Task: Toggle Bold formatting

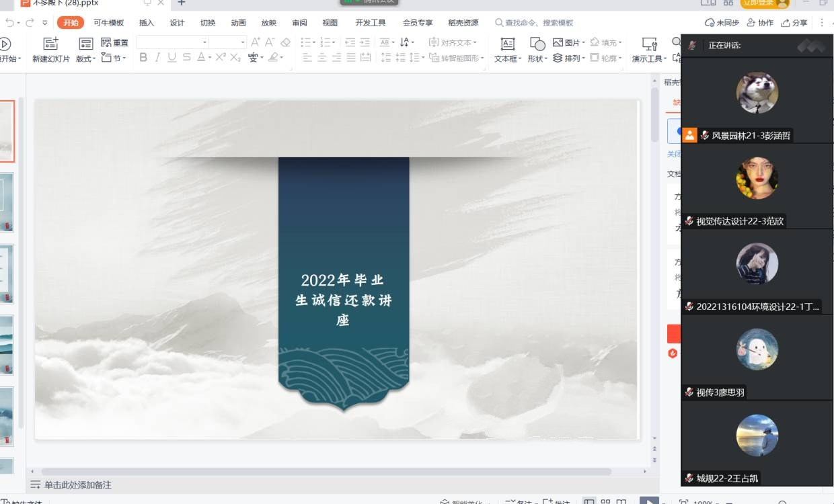Action: click(x=143, y=58)
